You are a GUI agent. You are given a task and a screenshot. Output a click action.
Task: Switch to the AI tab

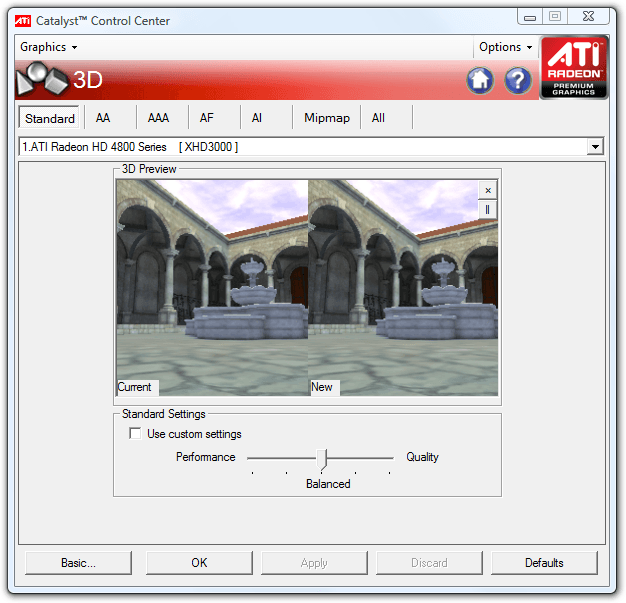tap(257, 118)
